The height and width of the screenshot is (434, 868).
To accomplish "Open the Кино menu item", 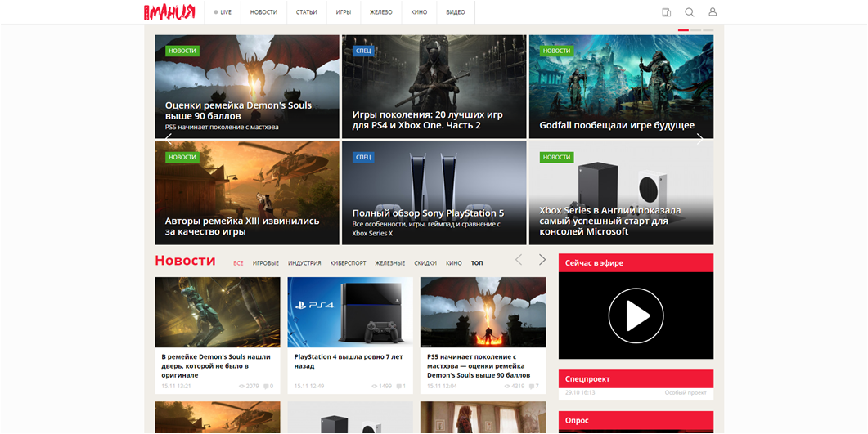I will pos(419,12).
